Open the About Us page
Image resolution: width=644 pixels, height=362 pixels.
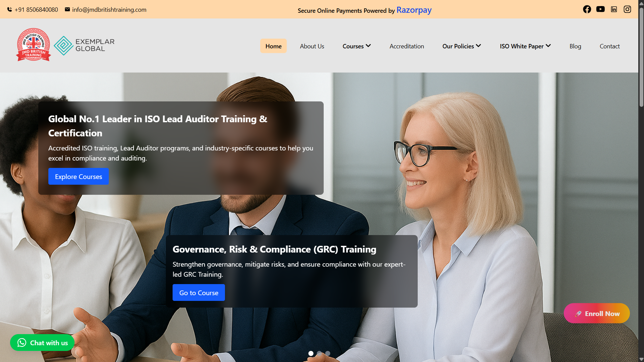(x=312, y=46)
